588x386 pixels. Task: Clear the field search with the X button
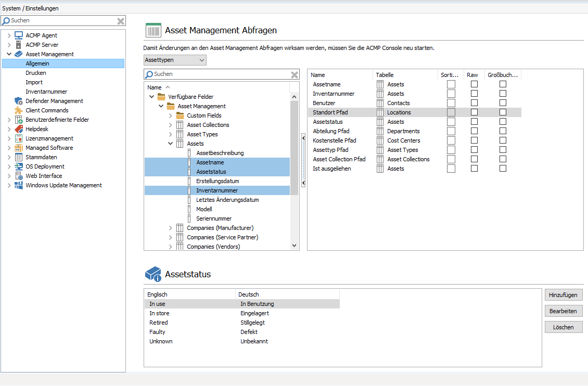click(x=295, y=74)
